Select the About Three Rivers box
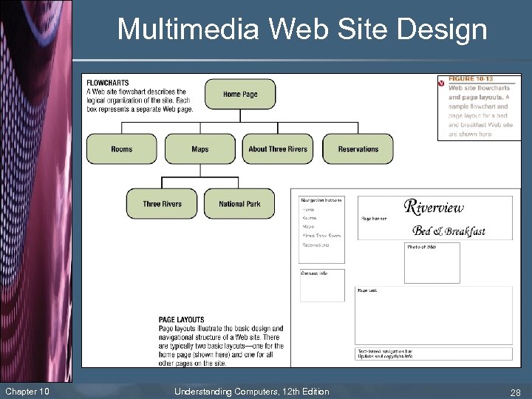Screen dimensions: 532x399 click(x=278, y=149)
